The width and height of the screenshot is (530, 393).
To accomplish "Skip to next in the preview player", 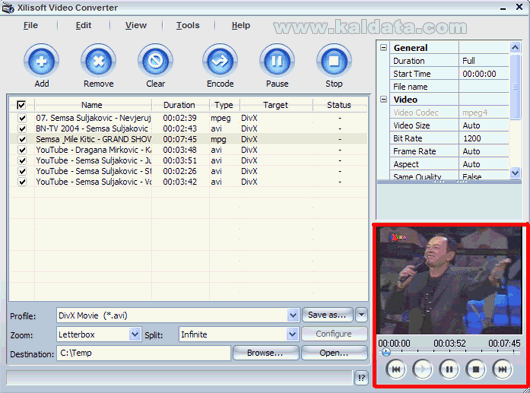I will (502, 369).
